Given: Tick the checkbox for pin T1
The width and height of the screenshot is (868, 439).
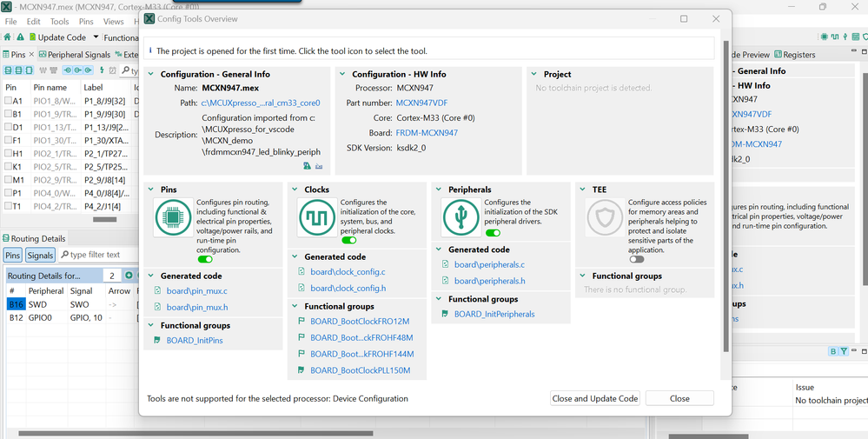Looking at the screenshot, I should [x=9, y=206].
